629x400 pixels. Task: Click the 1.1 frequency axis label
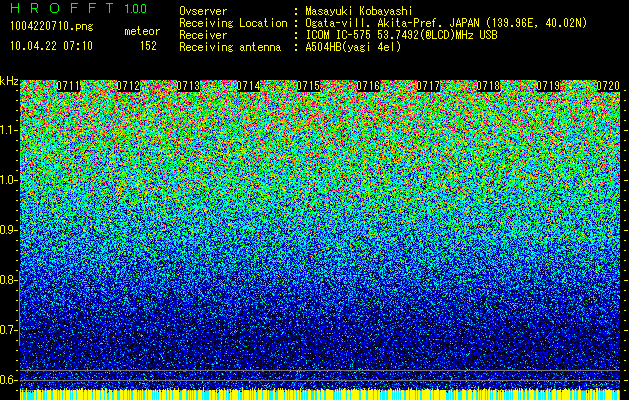7,130
